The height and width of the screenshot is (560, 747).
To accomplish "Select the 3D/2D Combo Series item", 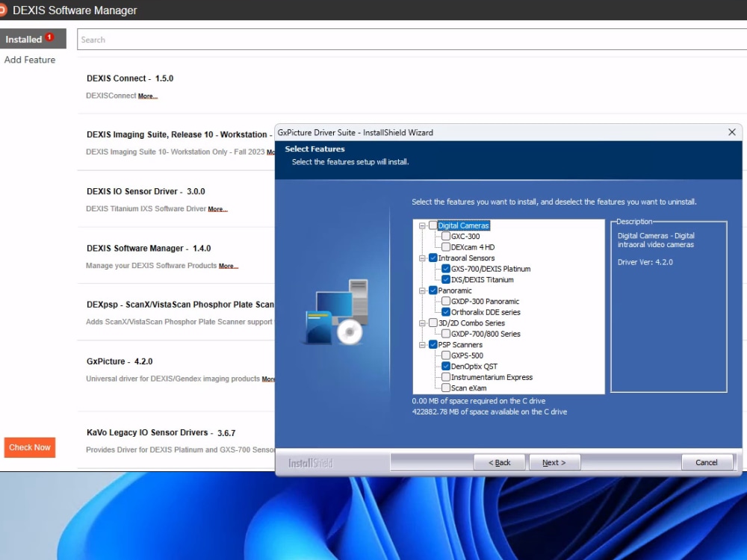I will click(471, 323).
